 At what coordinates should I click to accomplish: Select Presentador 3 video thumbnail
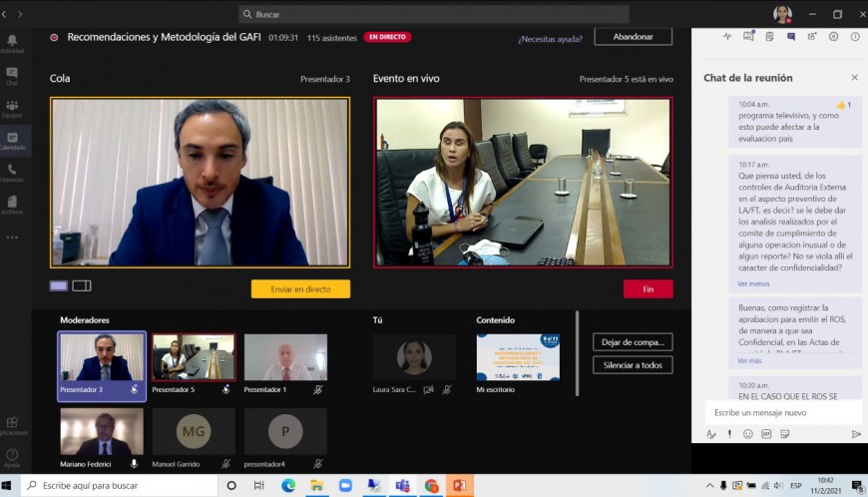click(x=102, y=357)
